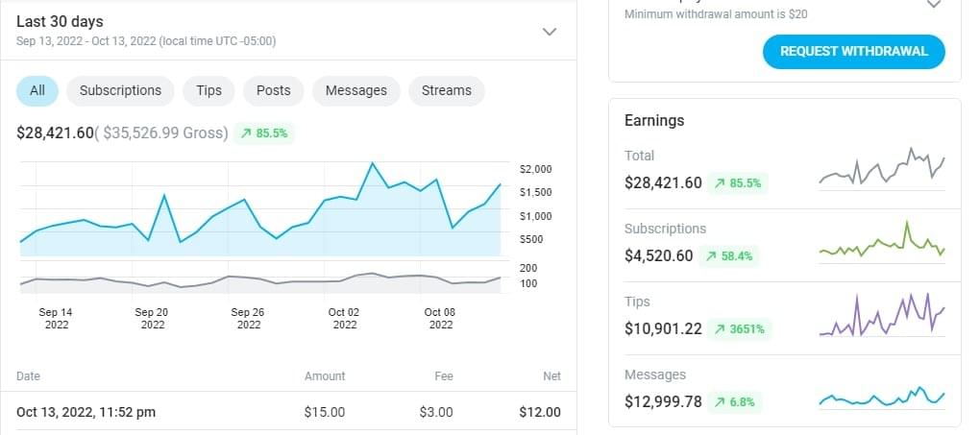Click the Total 85.5% badge in Earnings panel
The height and width of the screenshot is (435, 980).
(x=738, y=183)
